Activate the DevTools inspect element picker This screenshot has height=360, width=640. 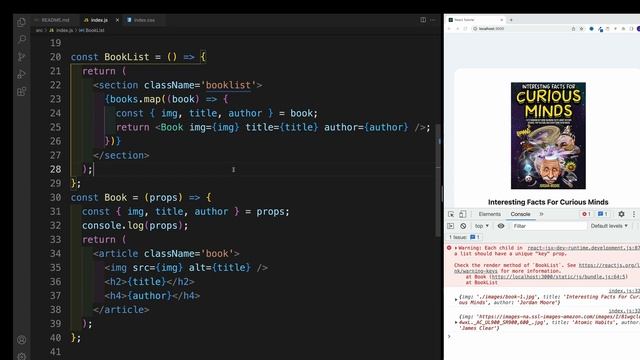click(451, 214)
